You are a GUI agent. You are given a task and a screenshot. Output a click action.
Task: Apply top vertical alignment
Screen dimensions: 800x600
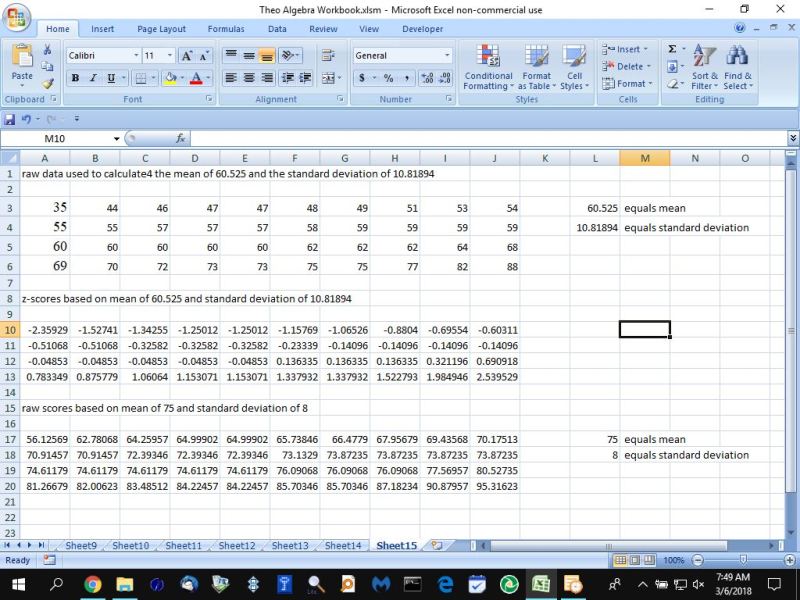(231, 55)
